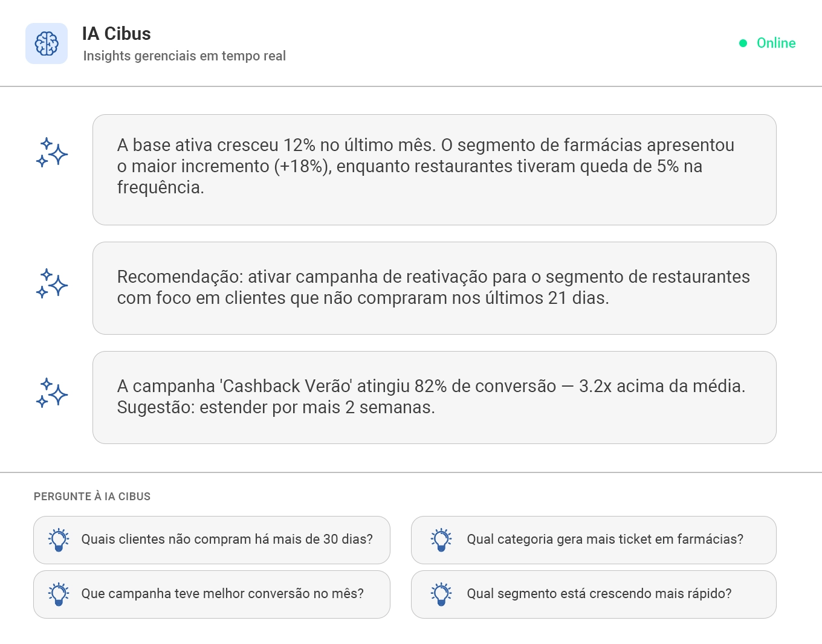Image resolution: width=822 pixels, height=644 pixels.
Task: Open the base ativa growth insight card
Action: click(434, 169)
